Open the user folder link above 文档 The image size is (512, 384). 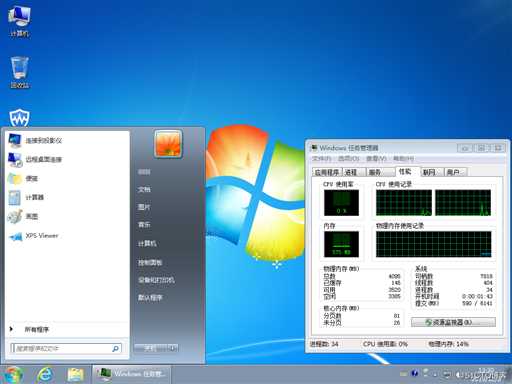click(x=144, y=172)
